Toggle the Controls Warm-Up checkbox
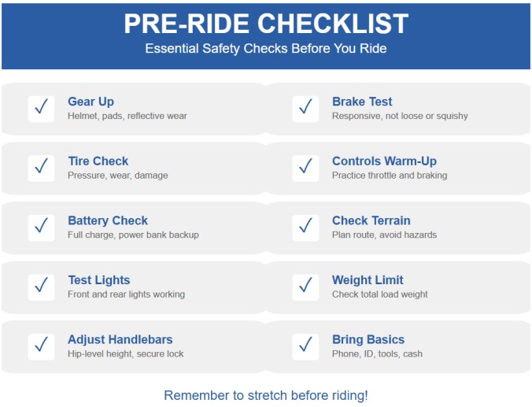 point(305,168)
